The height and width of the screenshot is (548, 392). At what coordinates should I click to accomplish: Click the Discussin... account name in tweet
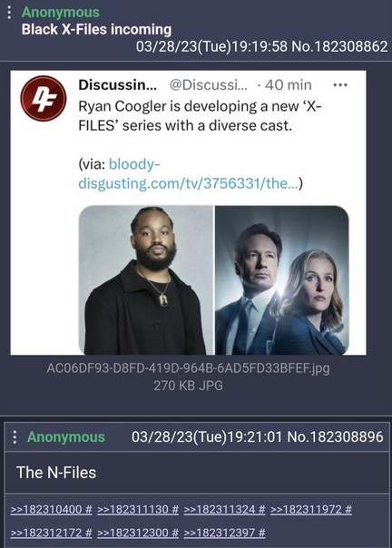point(117,85)
